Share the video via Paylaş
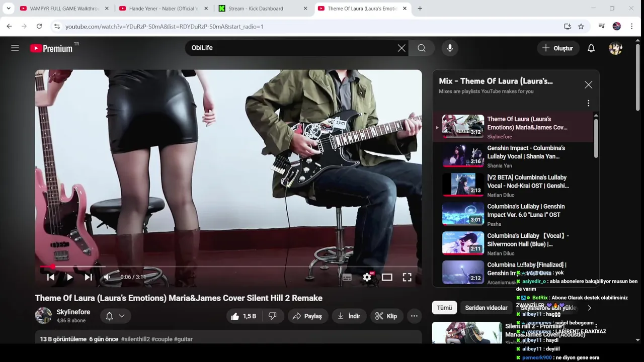 (x=307, y=316)
